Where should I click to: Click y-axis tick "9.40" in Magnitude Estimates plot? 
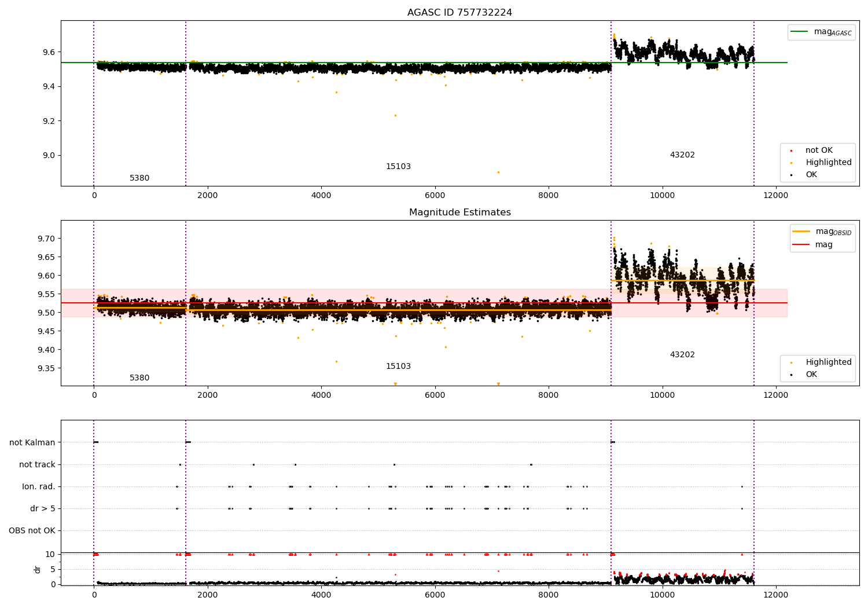[47, 350]
